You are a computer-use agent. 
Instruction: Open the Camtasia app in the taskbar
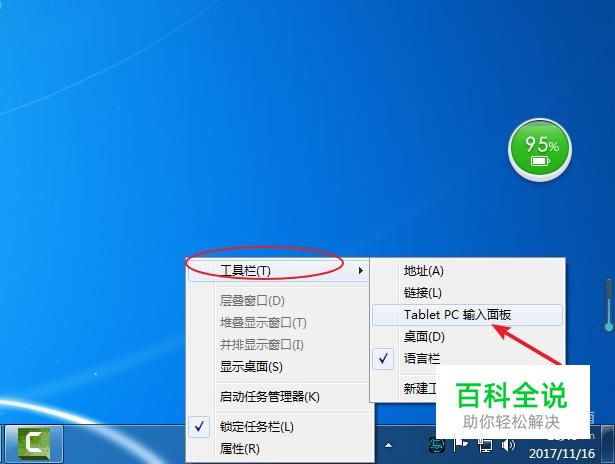34,444
